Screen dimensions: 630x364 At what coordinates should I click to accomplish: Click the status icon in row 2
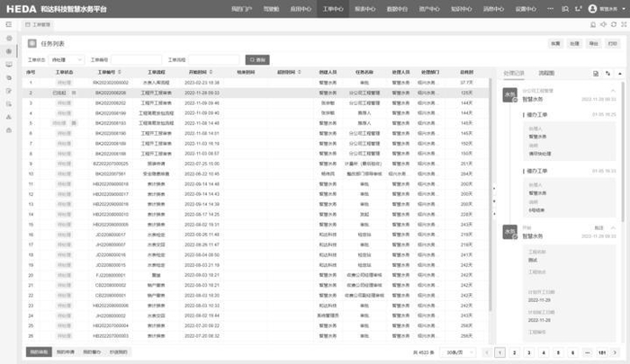click(74, 93)
